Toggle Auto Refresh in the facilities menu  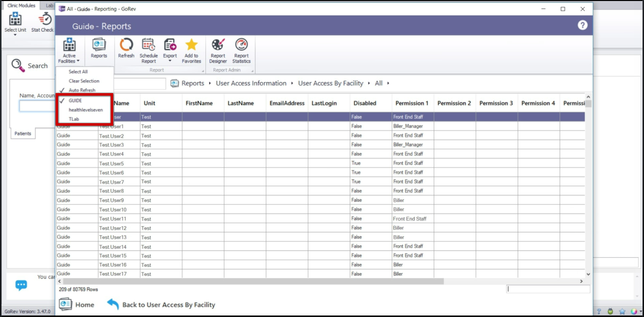[82, 90]
